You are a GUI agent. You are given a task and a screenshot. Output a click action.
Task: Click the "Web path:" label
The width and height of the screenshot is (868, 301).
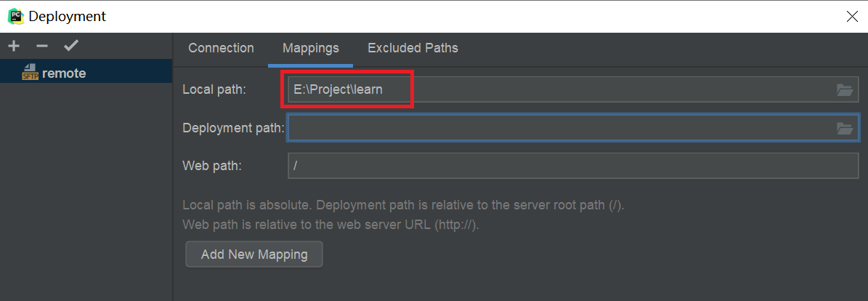click(x=211, y=166)
